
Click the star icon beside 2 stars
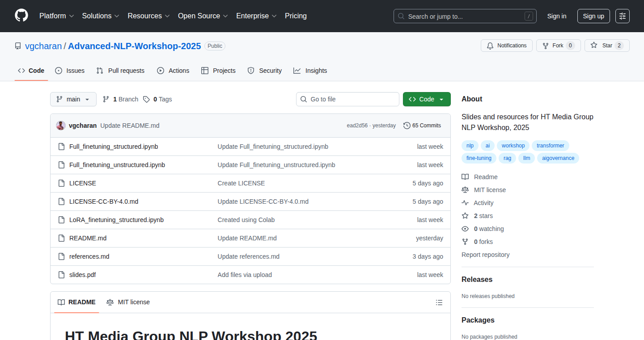[x=465, y=216]
